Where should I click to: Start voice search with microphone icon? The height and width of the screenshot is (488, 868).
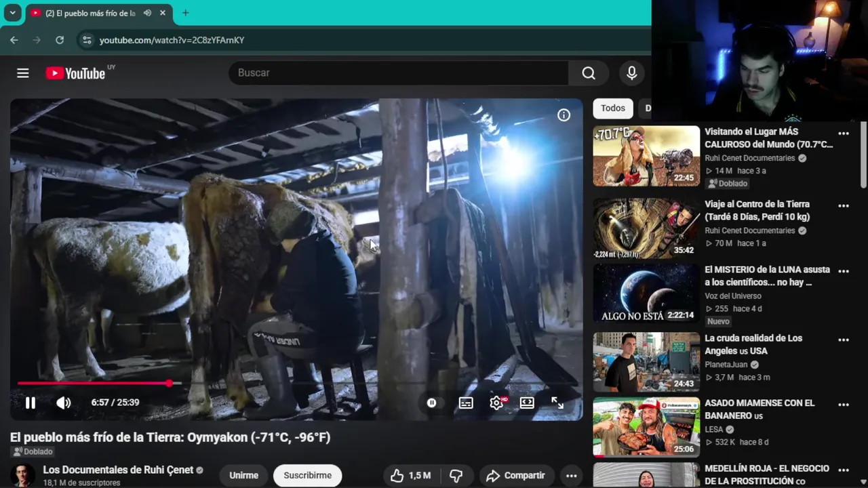[631, 73]
